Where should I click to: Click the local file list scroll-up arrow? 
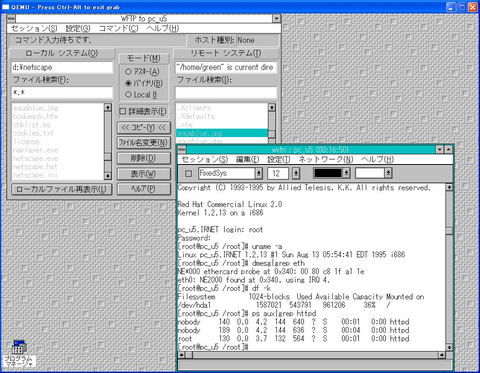click(108, 107)
